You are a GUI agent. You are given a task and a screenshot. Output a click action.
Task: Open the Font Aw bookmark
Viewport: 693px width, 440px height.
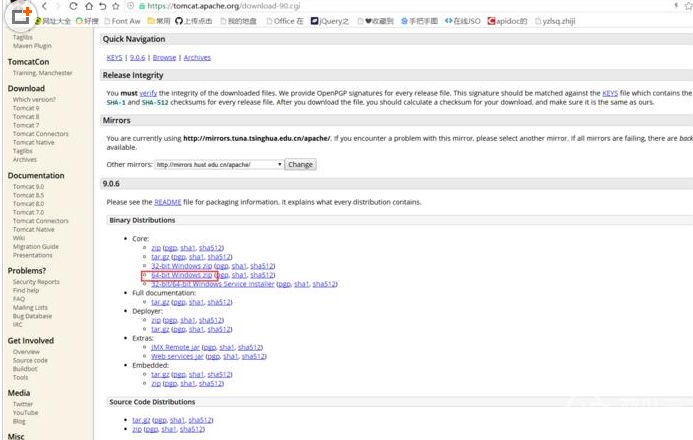coord(122,21)
